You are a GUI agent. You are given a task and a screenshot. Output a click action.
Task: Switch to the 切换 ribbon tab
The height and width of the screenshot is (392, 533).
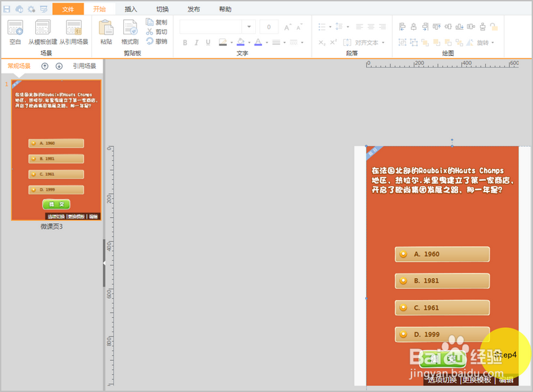pyautogui.click(x=162, y=9)
